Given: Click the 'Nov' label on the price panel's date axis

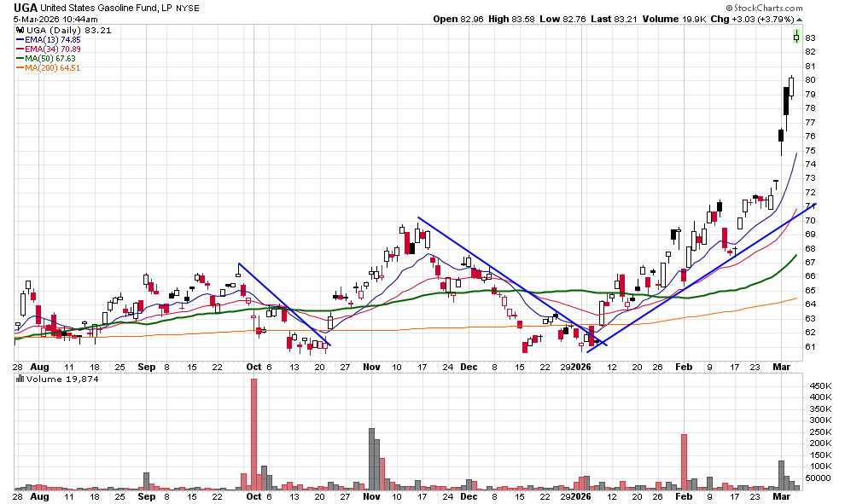Looking at the screenshot, I should 371,367.
